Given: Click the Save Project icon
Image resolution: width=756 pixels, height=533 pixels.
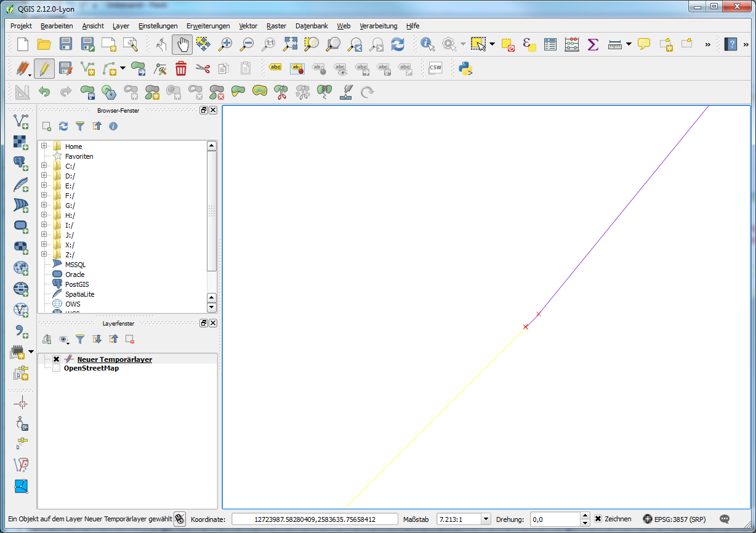Looking at the screenshot, I should 66,44.
